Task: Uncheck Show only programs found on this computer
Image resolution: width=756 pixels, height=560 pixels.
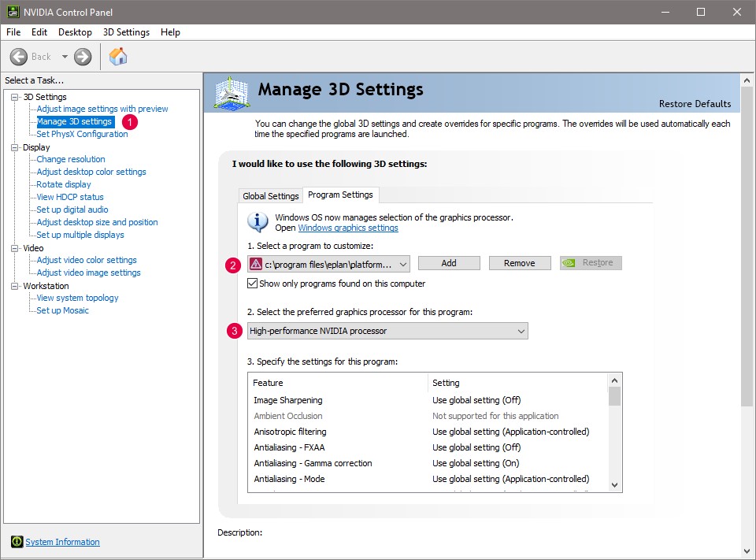Action: click(253, 284)
